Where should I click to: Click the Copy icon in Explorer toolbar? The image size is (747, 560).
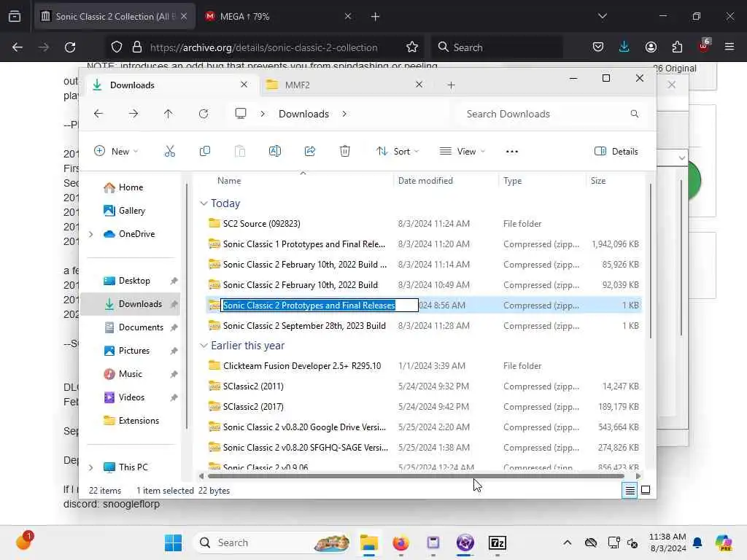point(205,152)
